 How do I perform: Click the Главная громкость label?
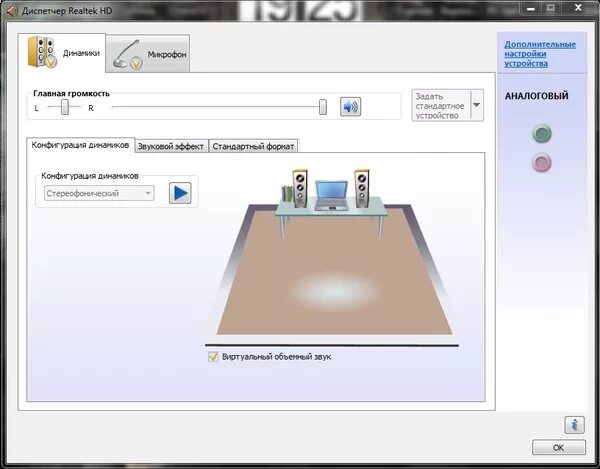[x=72, y=93]
